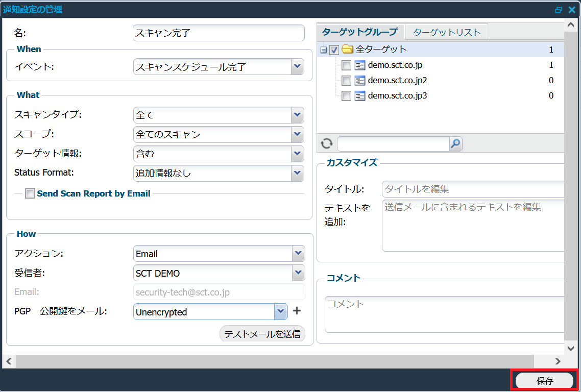Click the plus icon next to Unencrypted
The width and height of the screenshot is (581, 392).
297,311
